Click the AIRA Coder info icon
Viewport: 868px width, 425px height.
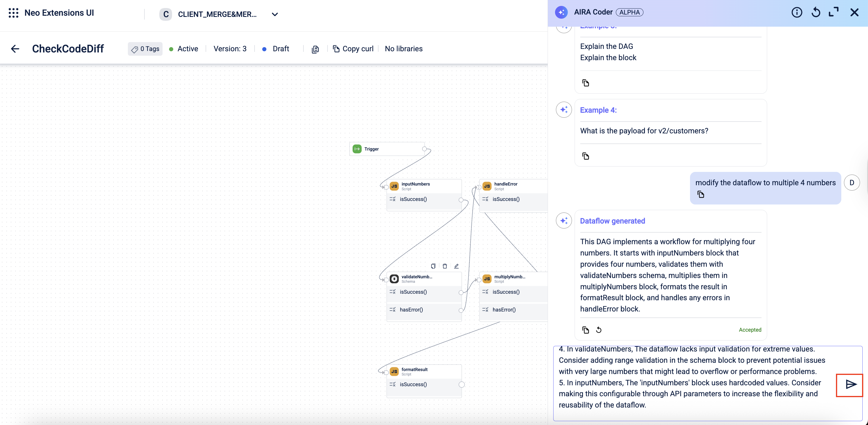pos(797,12)
